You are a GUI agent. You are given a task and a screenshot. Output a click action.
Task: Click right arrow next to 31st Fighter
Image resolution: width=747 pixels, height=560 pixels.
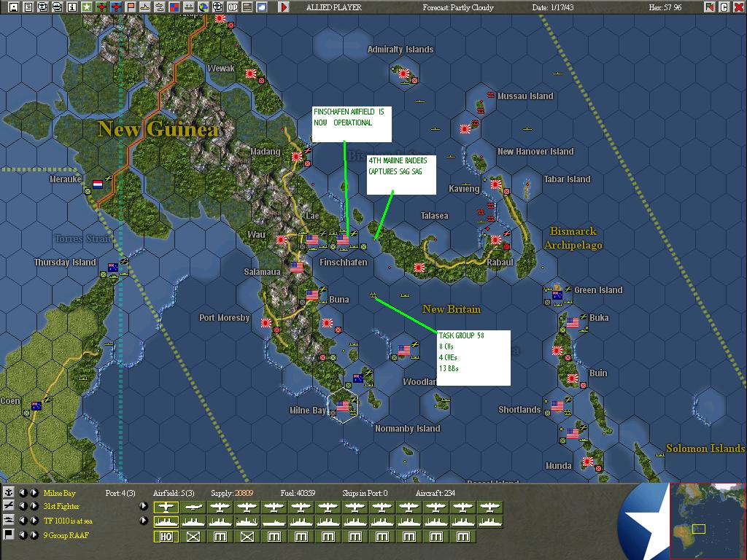pos(34,506)
